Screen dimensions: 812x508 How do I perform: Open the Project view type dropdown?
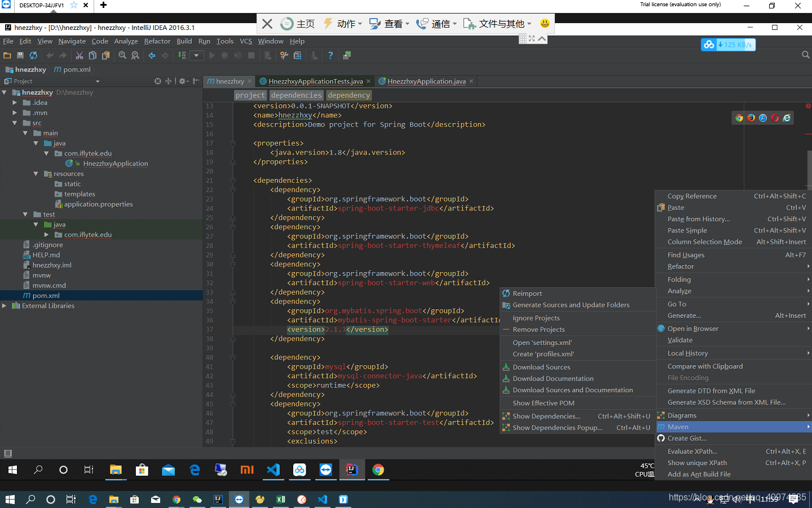click(x=98, y=81)
